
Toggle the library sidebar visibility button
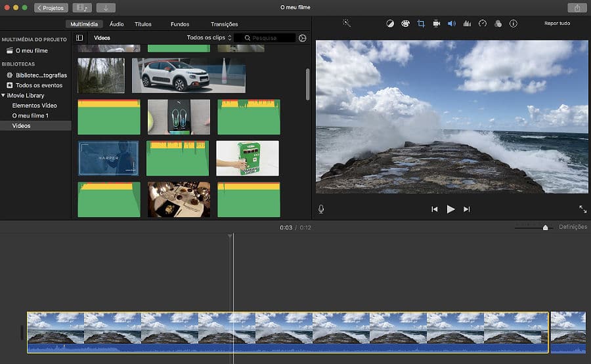[x=79, y=38]
